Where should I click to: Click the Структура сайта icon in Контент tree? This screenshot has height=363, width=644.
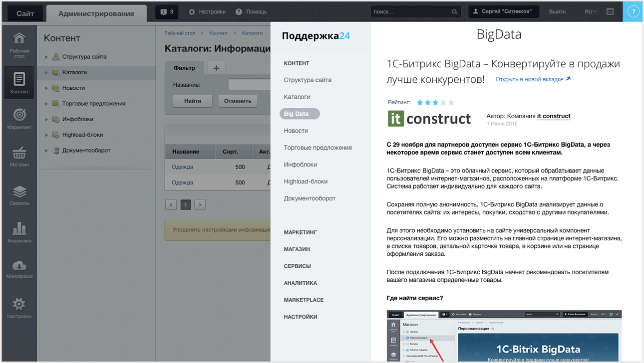pos(56,57)
